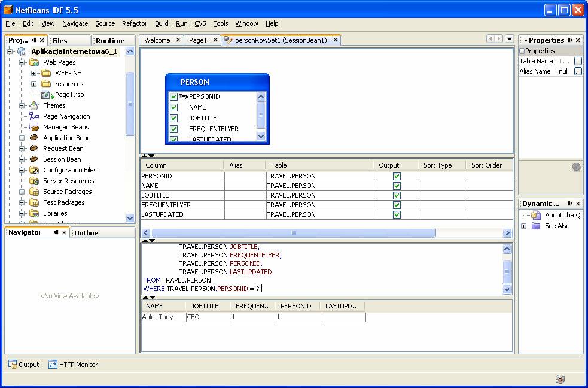Viewport: 588px width, 388px height.
Task: Open the editor document list dropdown
Action: [x=509, y=39]
